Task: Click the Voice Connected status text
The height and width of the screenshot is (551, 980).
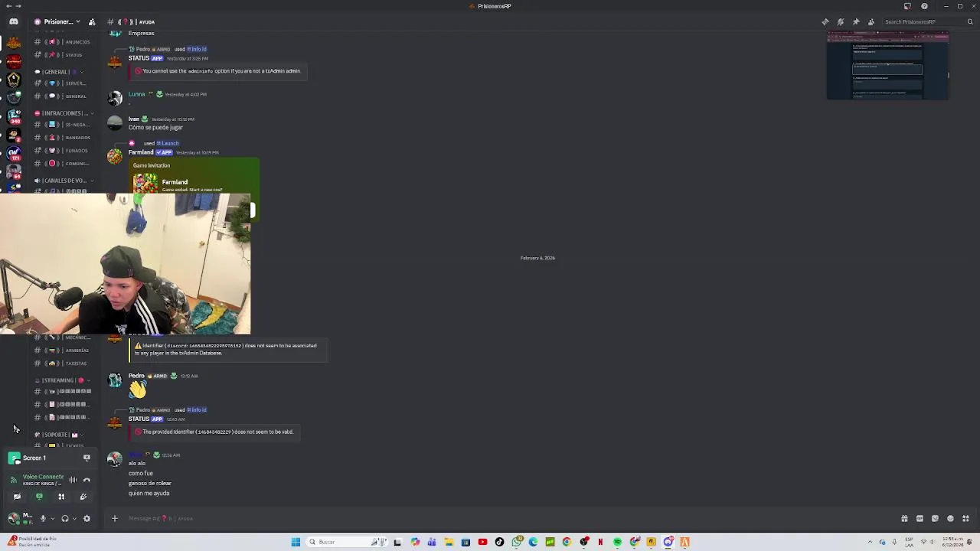Action: click(43, 477)
